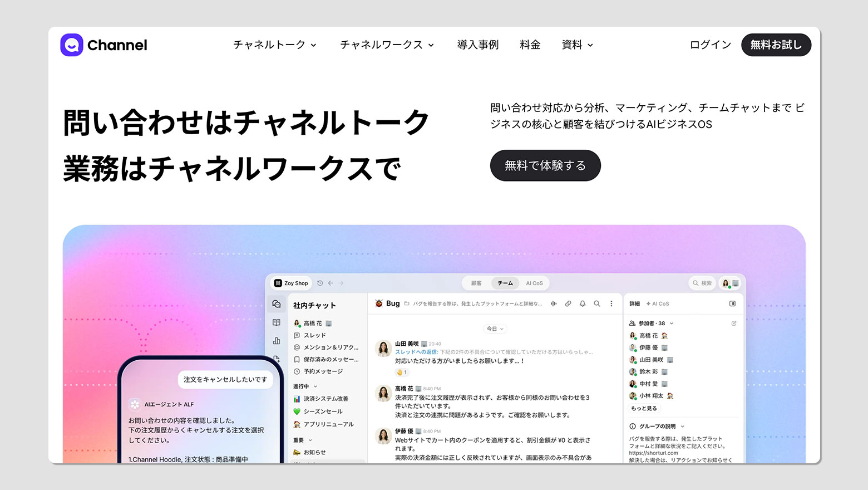The height and width of the screenshot is (490, 868).
Task: Open メンション＆リアク... in the sidebar
Action: click(326, 347)
